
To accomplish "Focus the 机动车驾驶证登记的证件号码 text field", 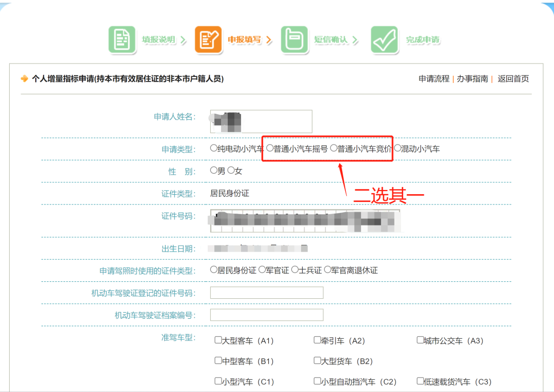I will pyautogui.click(x=267, y=293).
